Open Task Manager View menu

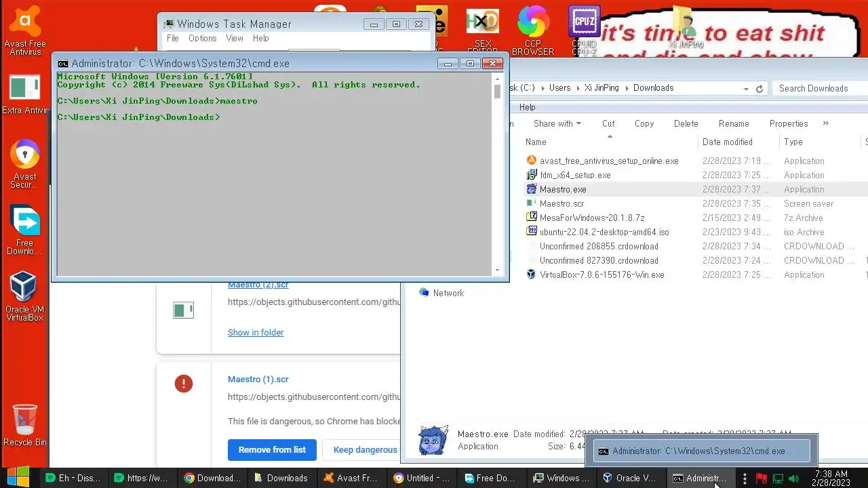[235, 39]
